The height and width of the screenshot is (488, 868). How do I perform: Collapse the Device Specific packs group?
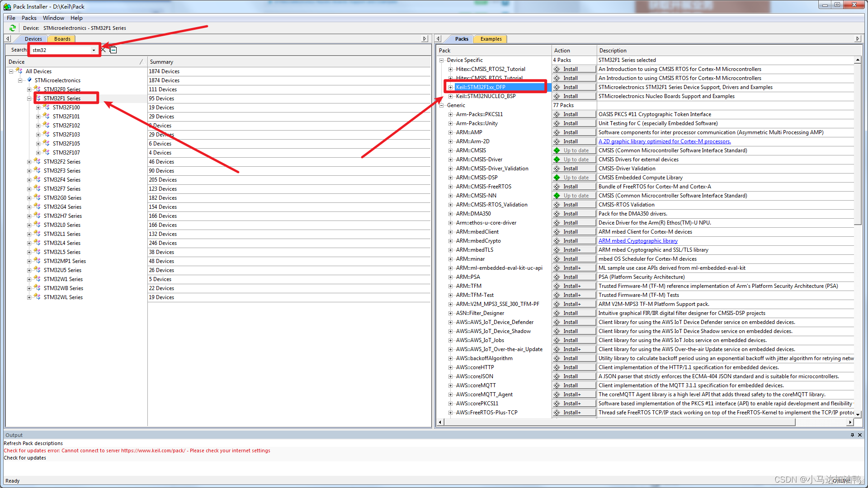(442, 60)
